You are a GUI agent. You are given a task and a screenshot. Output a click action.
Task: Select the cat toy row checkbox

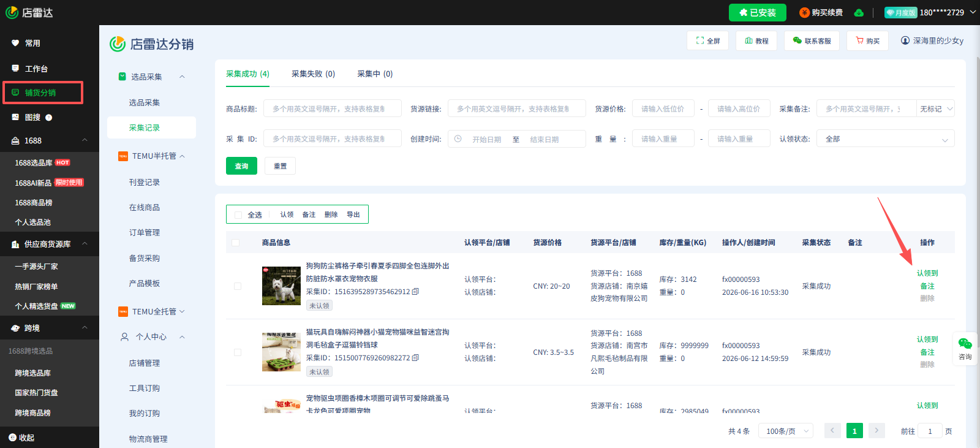tap(238, 352)
